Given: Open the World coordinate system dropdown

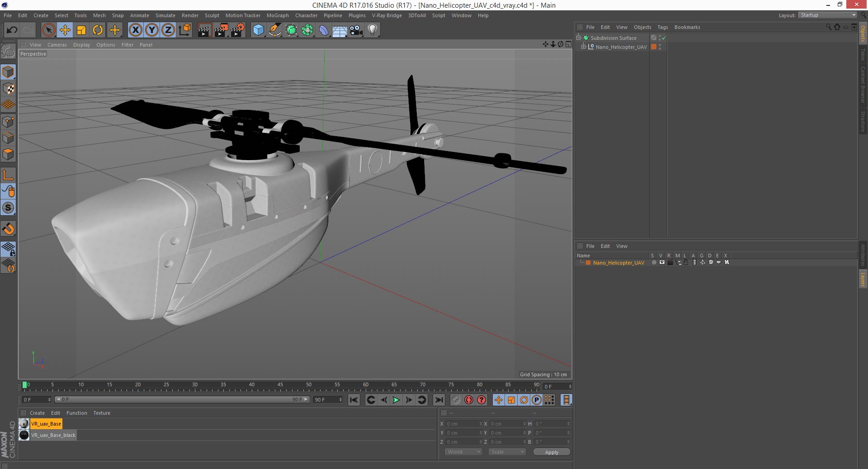Looking at the screenshot, I should click(463, 452).
